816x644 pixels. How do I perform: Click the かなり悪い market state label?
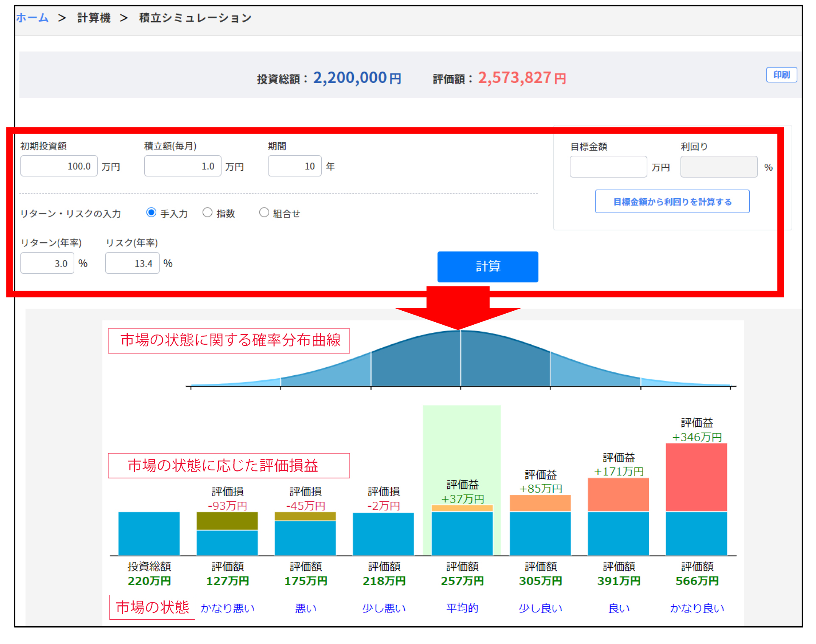[x=227, y=608]
